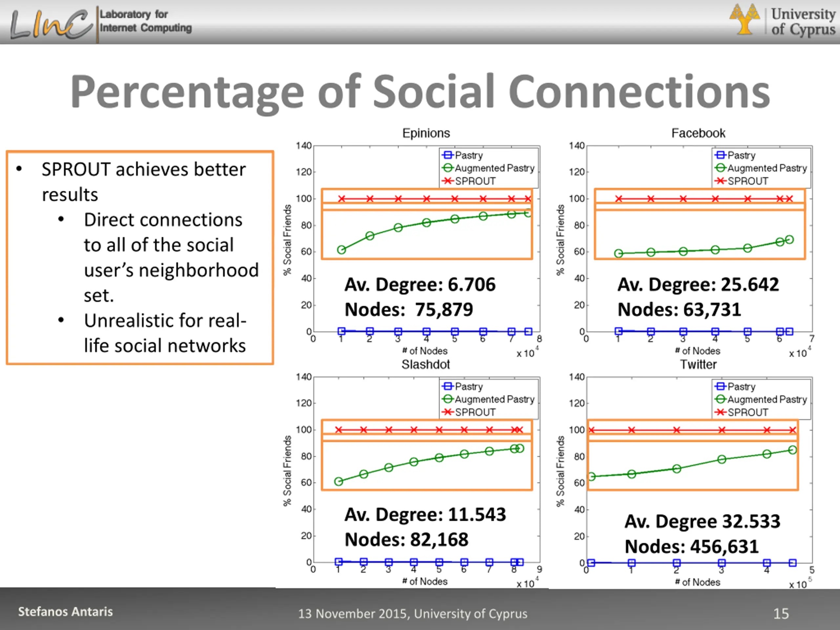Click the Twitter chart title
The height and width of the screenshot is (630, 840).
[698, 365]
